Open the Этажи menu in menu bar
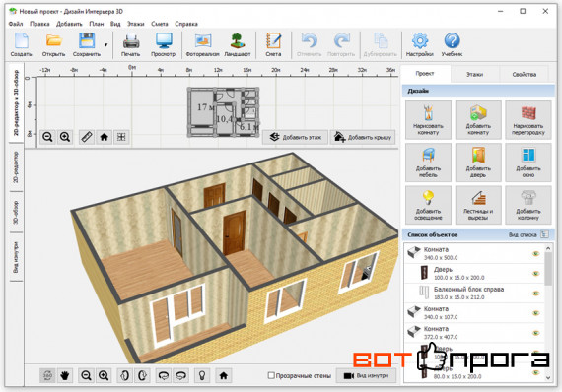The height and width of the screenshot is (392, 562). tap(135, 24)
